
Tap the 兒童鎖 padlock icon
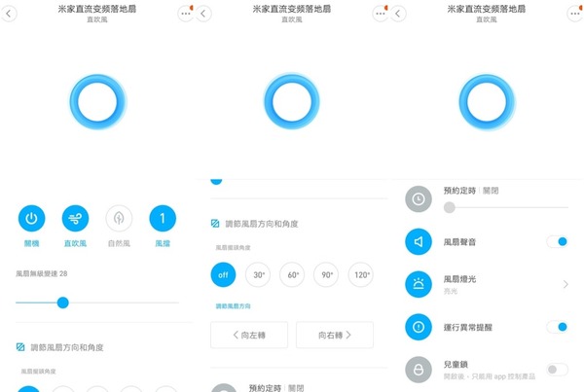click(419, 370)
